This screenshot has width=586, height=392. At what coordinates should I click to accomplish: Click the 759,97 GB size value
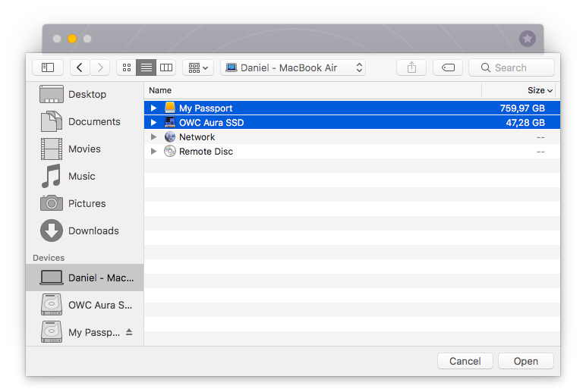[x=522, y=108]
